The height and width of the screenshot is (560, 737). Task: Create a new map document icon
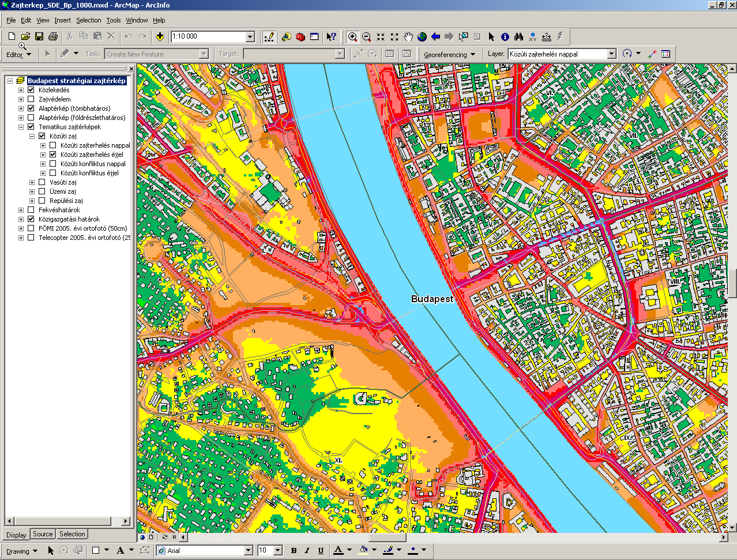tap(12, 37)
